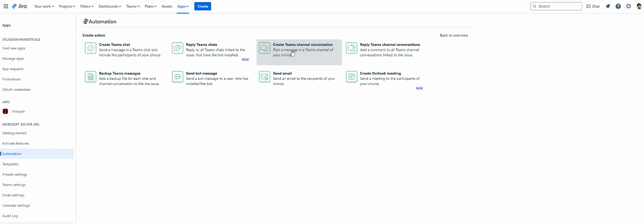Click the blue Create button
The width and height of the screenshot is (644, 224).
click(x=203, y=6)
